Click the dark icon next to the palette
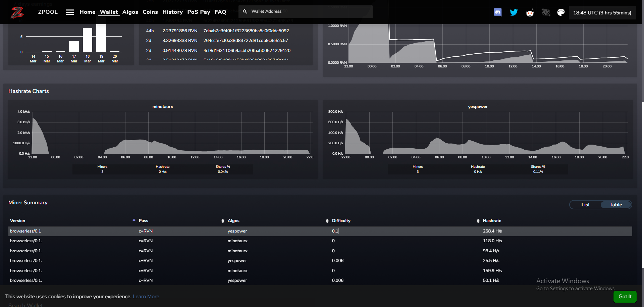644x307 pixels. point(546,13)
